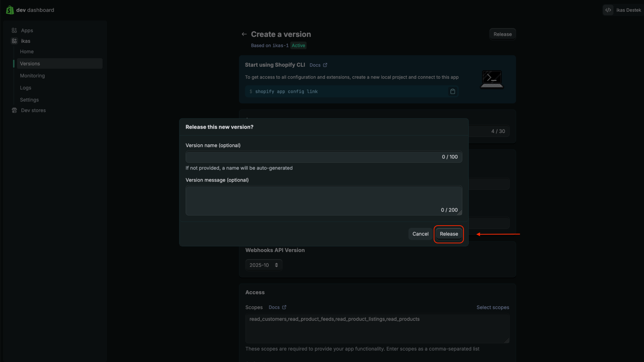Viewport: 644px width, 362px height.
Task: Go back using the arrow beside Create a version
Action: (x=244, y=34)
